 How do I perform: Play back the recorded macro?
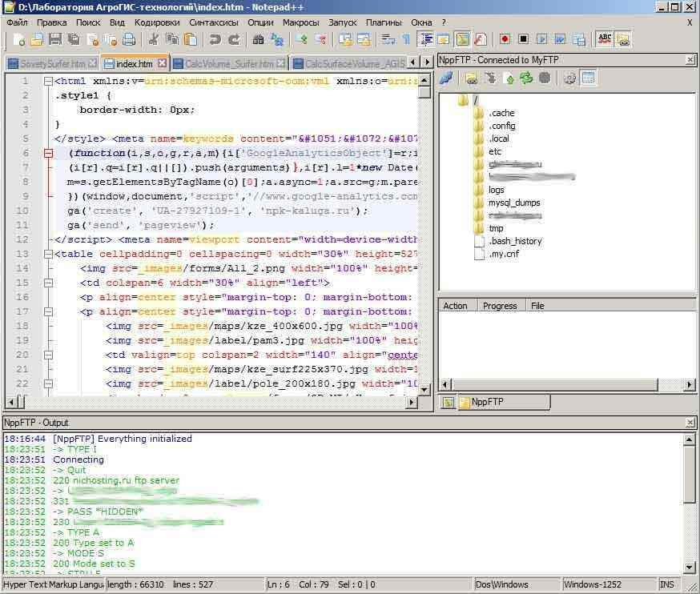point(541,40)
